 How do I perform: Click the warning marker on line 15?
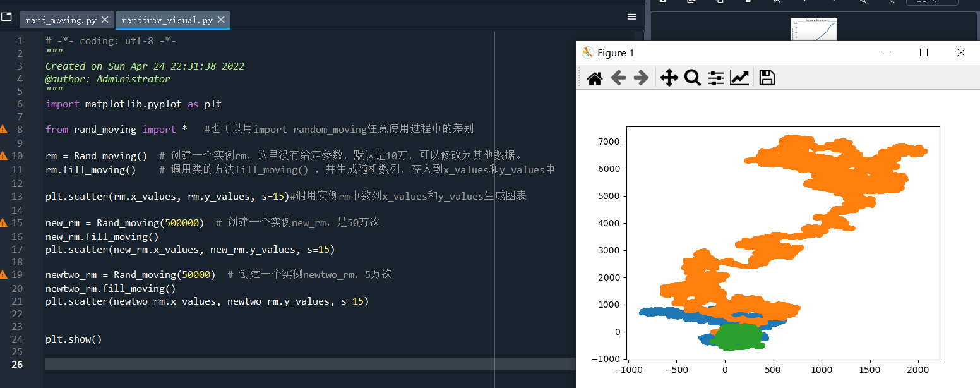click(4, 222)
